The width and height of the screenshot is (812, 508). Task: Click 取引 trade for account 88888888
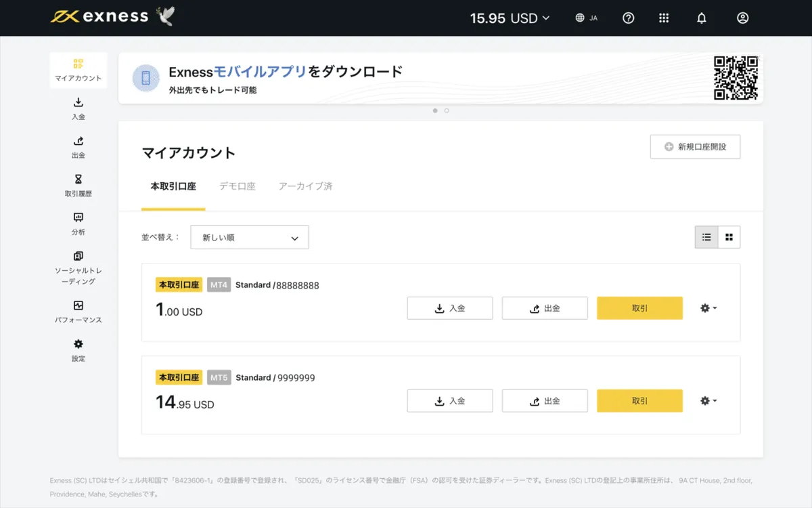click(x=639, y=308)
